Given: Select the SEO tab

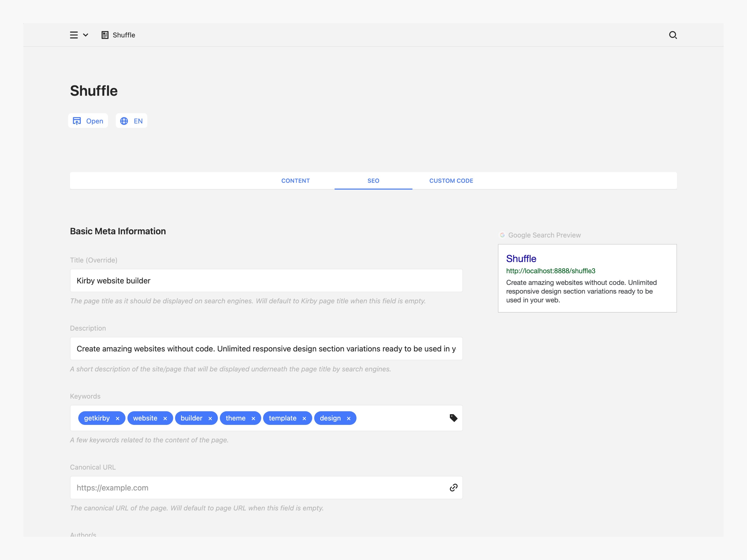Looking at the screenshot, I should (x=373, y=181).
